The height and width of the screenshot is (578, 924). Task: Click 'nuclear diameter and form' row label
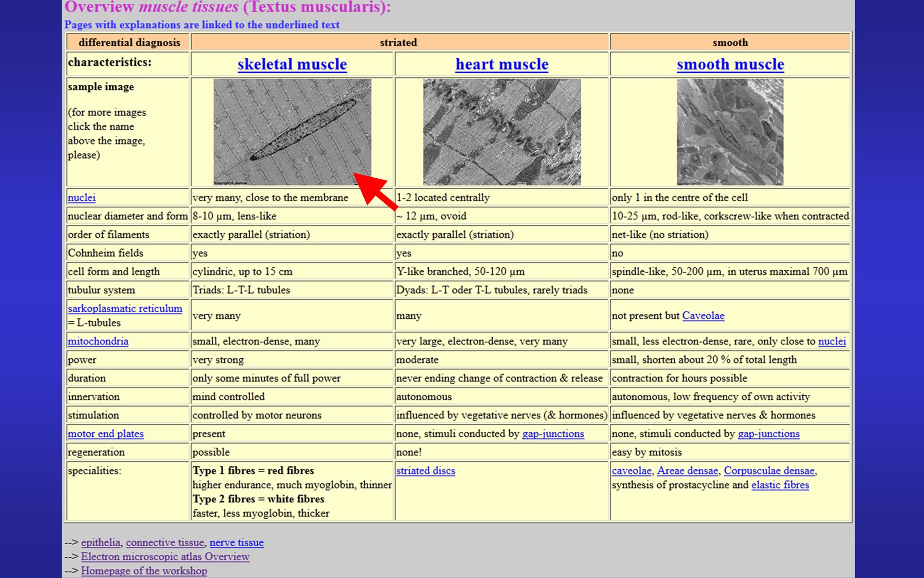128,216
